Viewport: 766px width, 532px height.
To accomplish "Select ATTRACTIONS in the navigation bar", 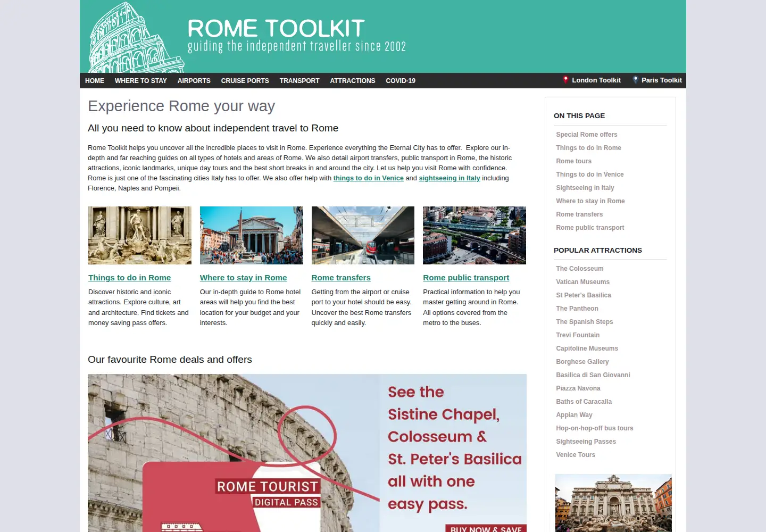I will click(x=353, y=81).
